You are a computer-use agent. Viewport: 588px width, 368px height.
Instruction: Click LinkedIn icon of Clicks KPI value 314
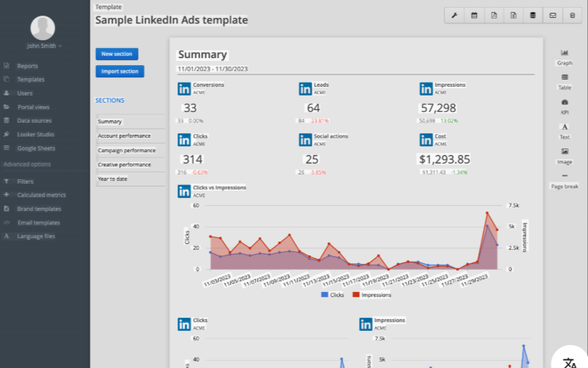(184, 140)
